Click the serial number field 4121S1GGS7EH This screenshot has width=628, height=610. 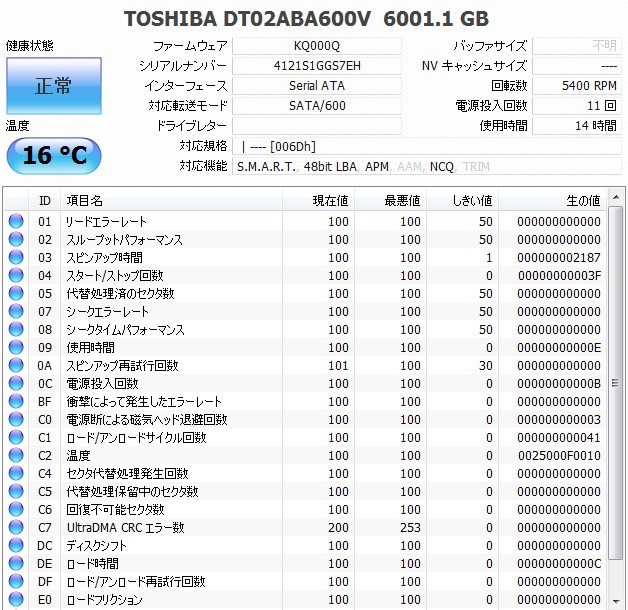point(317,66)
